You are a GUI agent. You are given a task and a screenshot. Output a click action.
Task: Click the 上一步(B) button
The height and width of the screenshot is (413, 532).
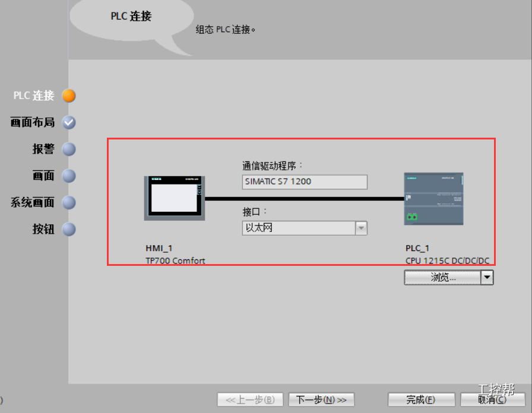[251, 400]
